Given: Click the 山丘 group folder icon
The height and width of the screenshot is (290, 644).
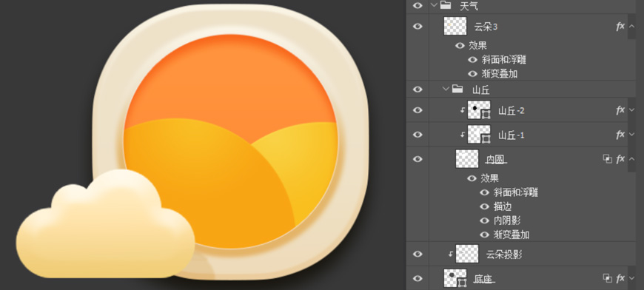Looking at the screenshot, I should 457,89.
